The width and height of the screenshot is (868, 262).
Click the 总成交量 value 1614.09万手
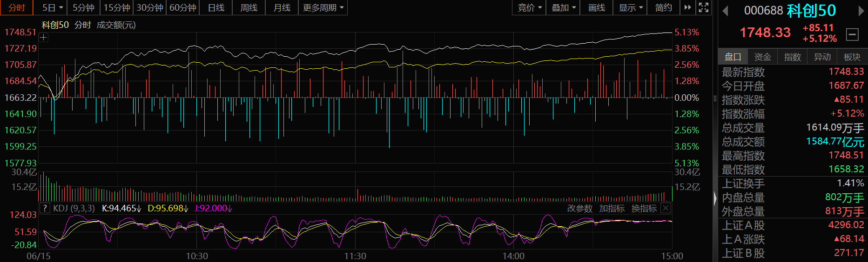(835, 128)
